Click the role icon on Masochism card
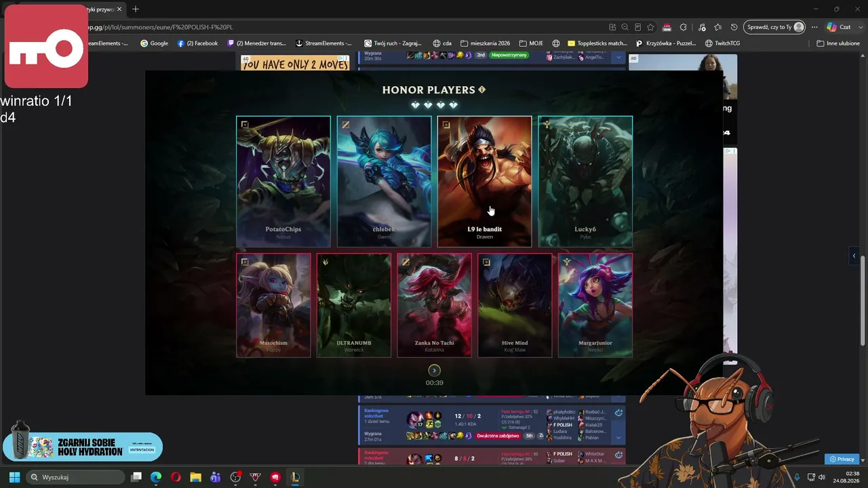868x488 pixels. tap(245, 262)
